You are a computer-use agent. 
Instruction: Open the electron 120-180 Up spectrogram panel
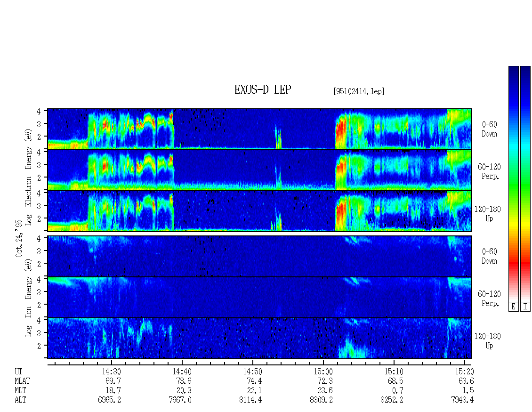pyautogui.click(x=259, y=211)
